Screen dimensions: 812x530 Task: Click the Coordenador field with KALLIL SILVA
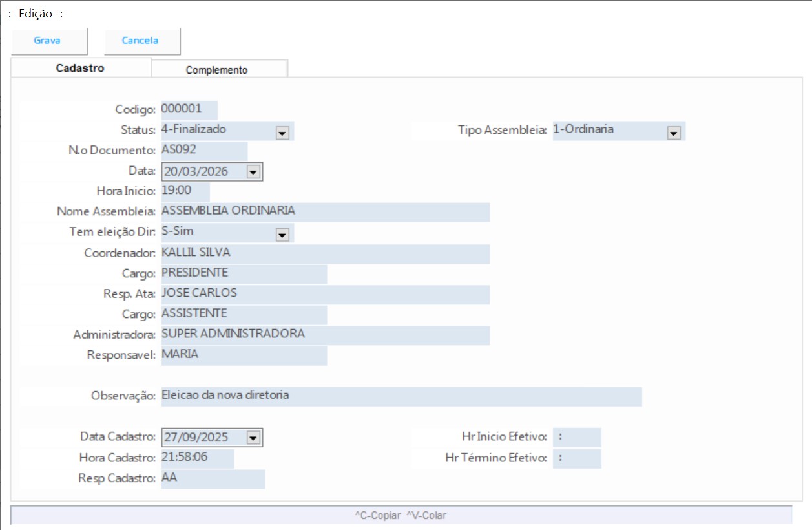coord(324,253)
